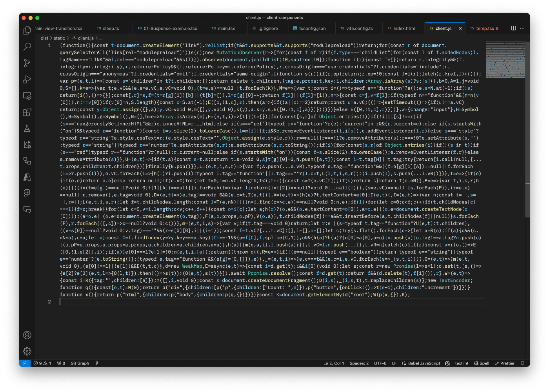Screen dimensions: 549x392
Task: Click the client.js breadcrumb segment
Action: click(x=85, y=38)
